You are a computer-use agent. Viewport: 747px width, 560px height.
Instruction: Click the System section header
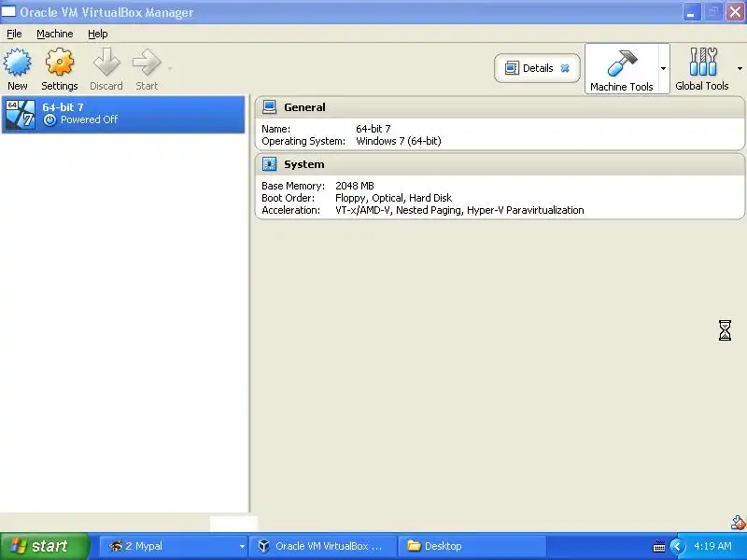pyautogui.click(x=500, y=164)
